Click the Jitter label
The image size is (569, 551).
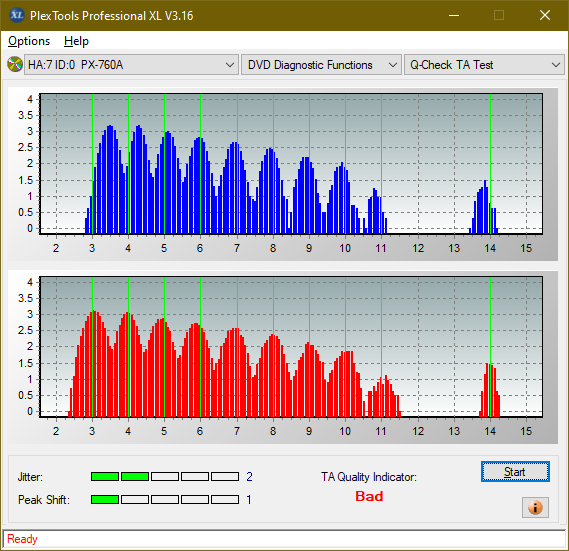(30, 477)
